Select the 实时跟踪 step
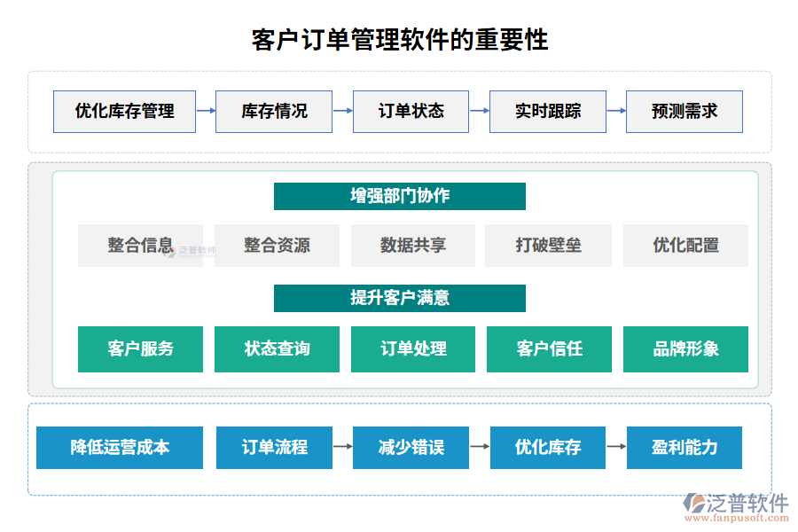 click(547, 112)
